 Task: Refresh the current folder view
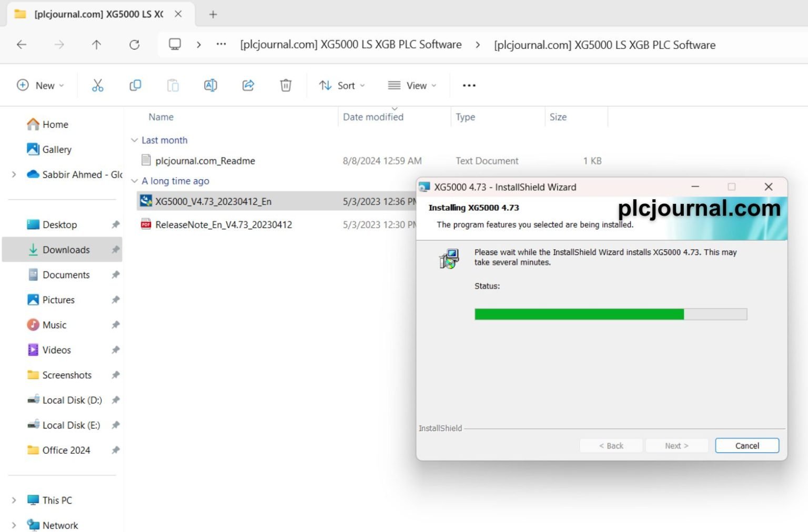pos(135,45)
